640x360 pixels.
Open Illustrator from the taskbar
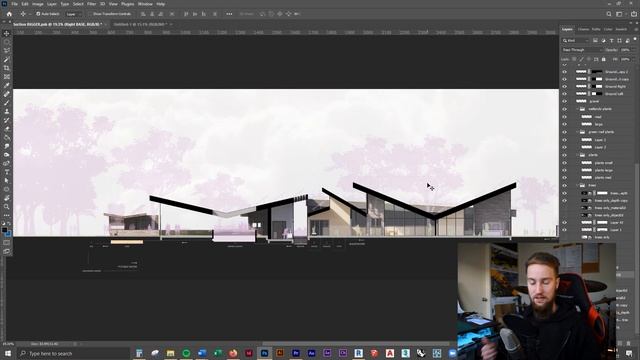280,353
